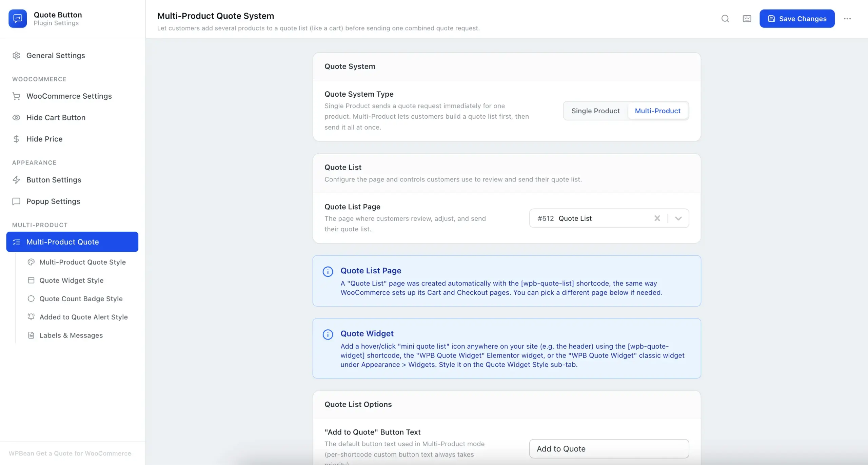Click the "Add to Quote" Button Text label

372,432
